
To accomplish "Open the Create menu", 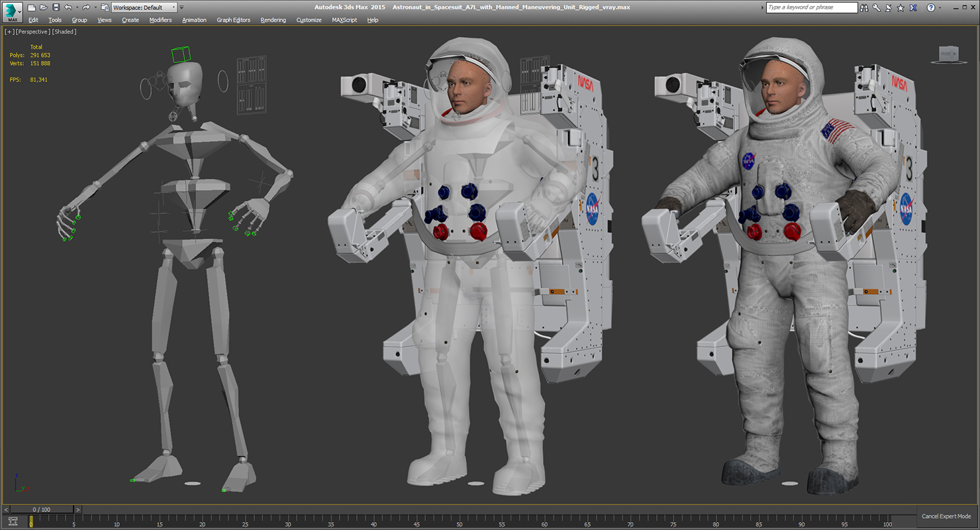I will coord(130,20).
